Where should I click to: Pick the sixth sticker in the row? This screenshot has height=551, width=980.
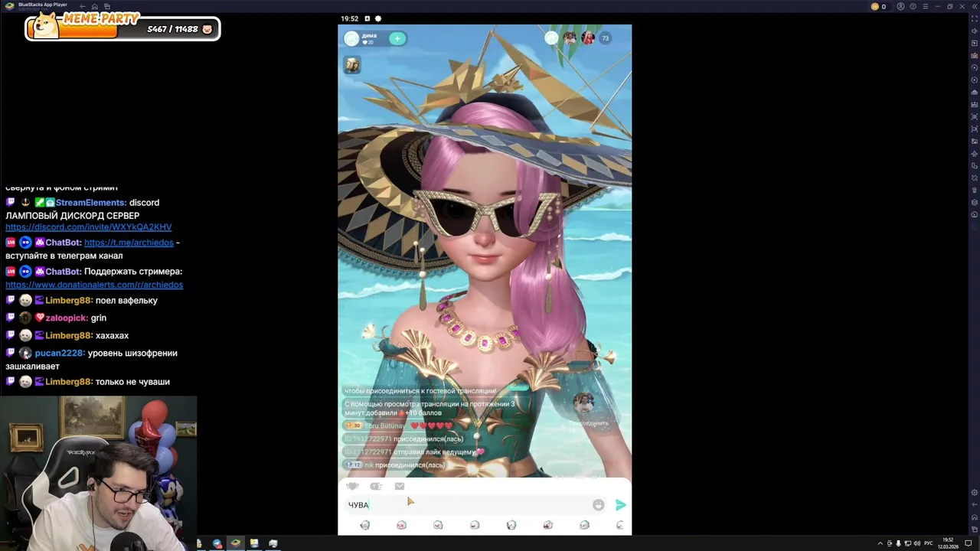tap(547, 525)
